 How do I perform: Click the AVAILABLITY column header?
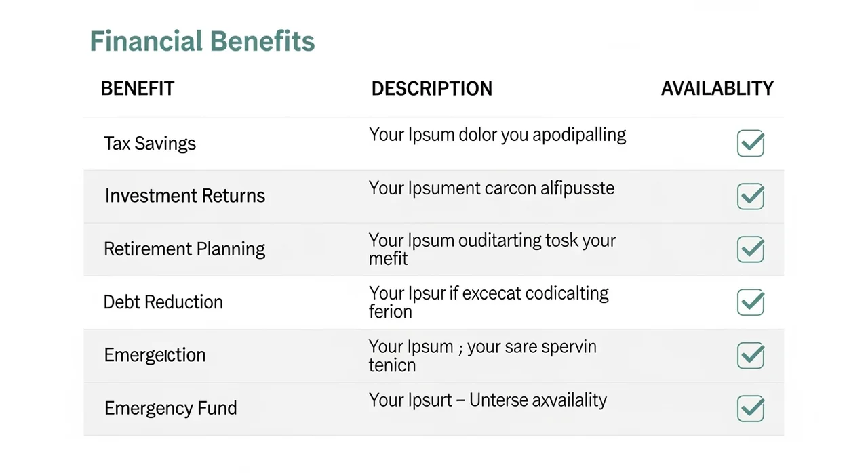coord(717,89)
